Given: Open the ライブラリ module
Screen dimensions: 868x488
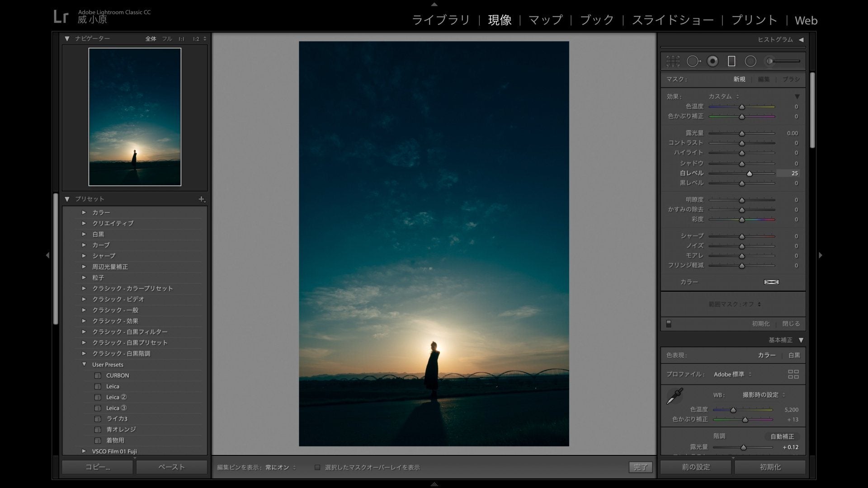Looking at the screenshot, I should coord(441,20).
